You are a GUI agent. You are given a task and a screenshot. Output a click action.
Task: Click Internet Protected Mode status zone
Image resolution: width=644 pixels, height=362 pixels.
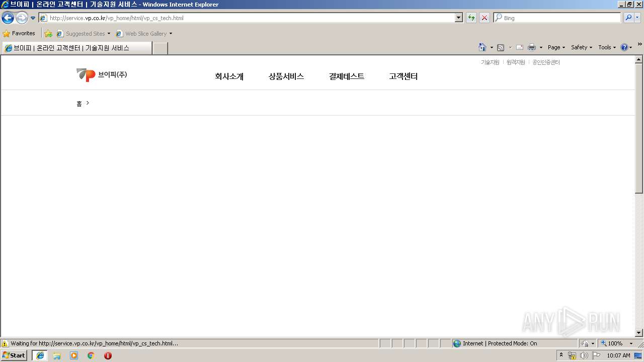515,343
